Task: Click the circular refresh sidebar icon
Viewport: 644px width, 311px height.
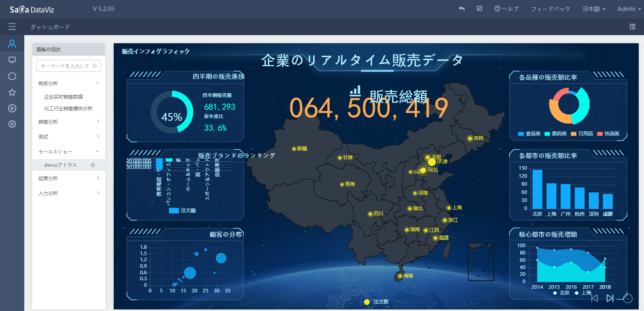Action: (x=12, y=76)
